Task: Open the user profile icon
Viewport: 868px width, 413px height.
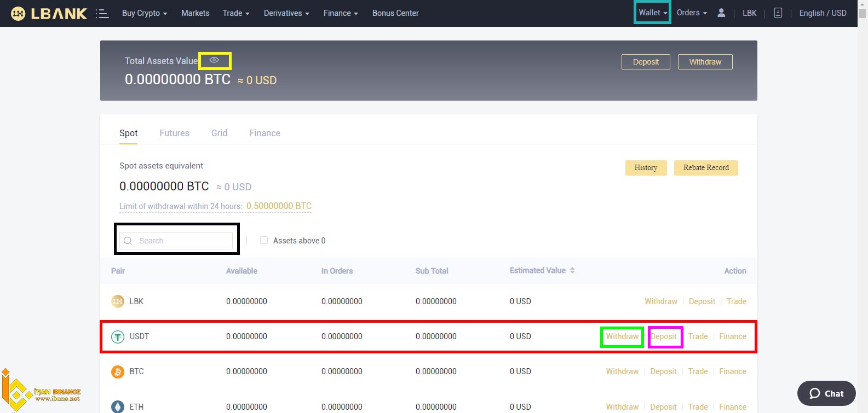Action: 721,13
